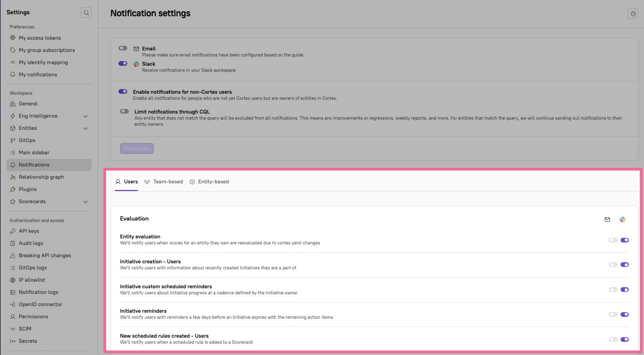Switch to the Entity-based tab
Image resolution: width=644 pixels, height=355 pixels.
[209, 182]
